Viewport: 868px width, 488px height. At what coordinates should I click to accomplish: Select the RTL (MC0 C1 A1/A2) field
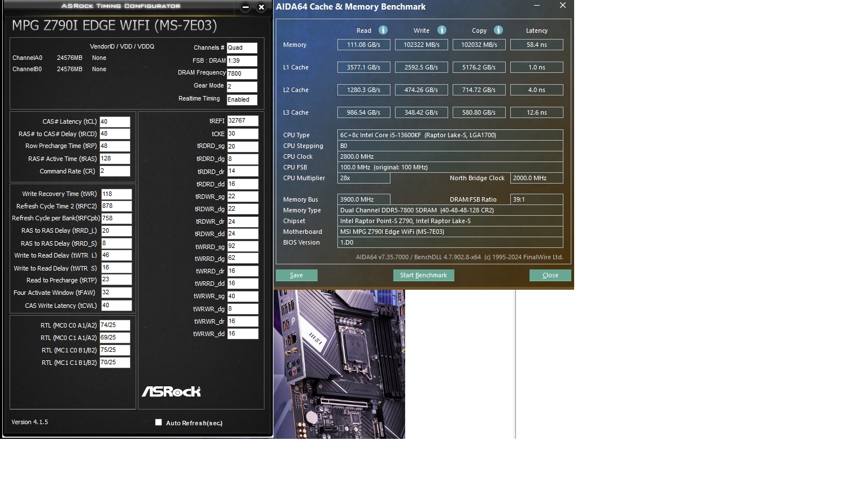[115, 338]
